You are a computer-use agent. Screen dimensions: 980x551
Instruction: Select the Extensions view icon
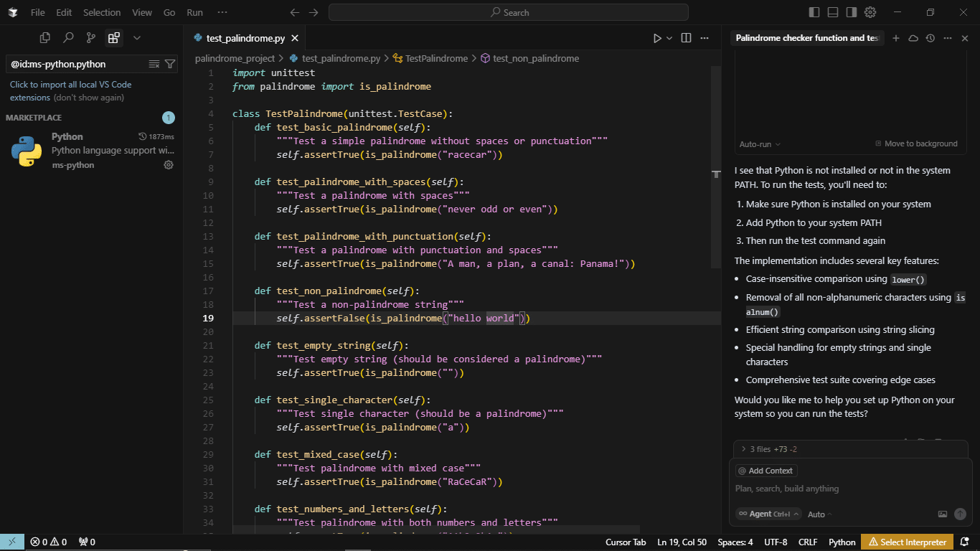tap(113, 38)
